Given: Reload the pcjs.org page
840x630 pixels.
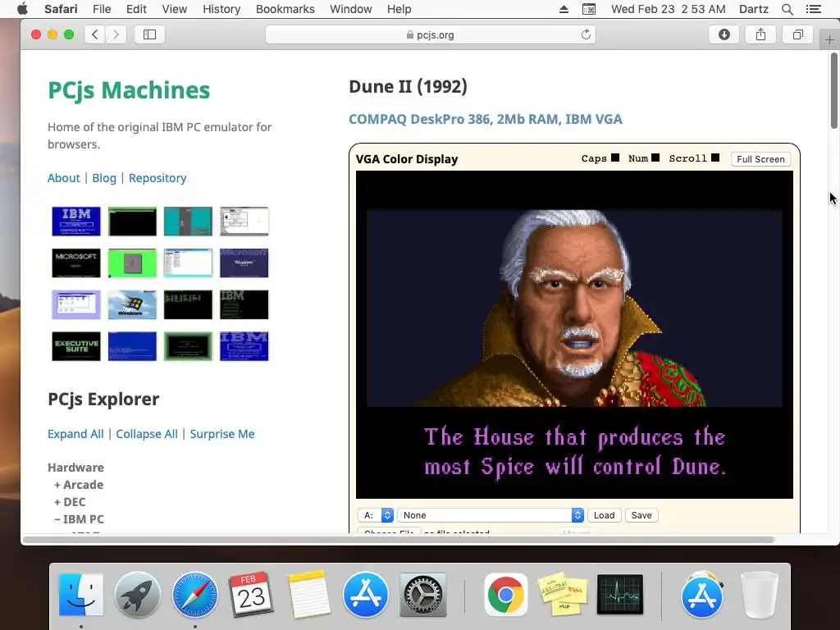Looking at the screenshot, I should pyautogui.click(x=586, y=34).
